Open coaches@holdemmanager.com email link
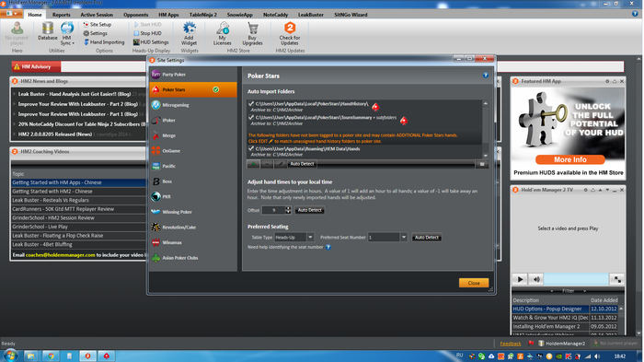 61,255
